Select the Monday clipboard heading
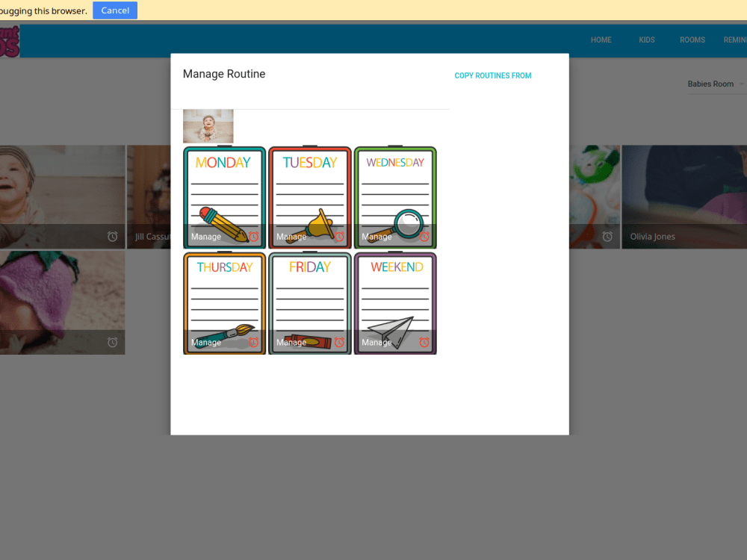Image resolution: width=747 pixels, height=560 pixels. pos(223,163)
